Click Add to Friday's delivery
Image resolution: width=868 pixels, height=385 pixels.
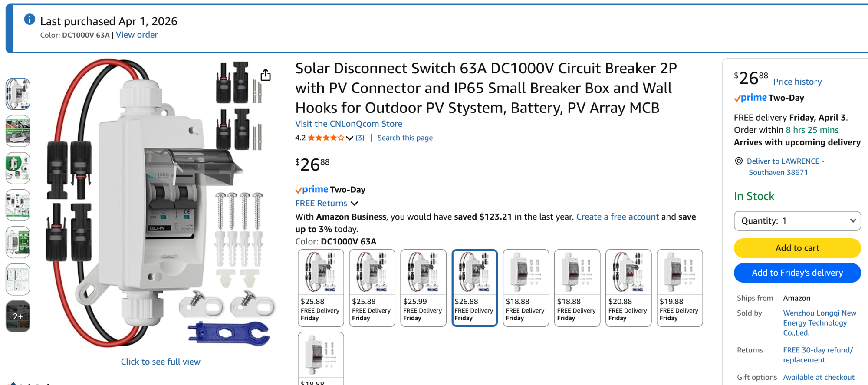pos(797,273)
